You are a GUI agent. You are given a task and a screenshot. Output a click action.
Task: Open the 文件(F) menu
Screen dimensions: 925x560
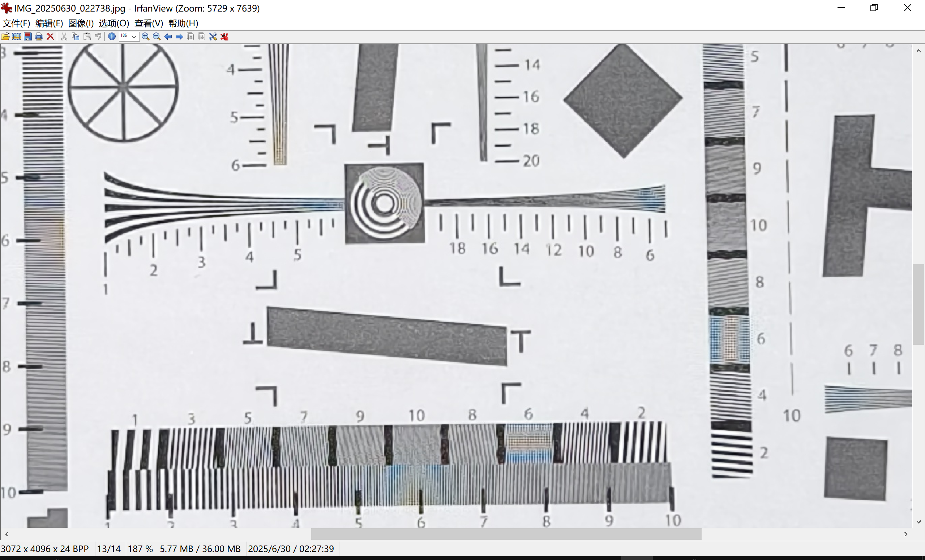coord(16,23)
